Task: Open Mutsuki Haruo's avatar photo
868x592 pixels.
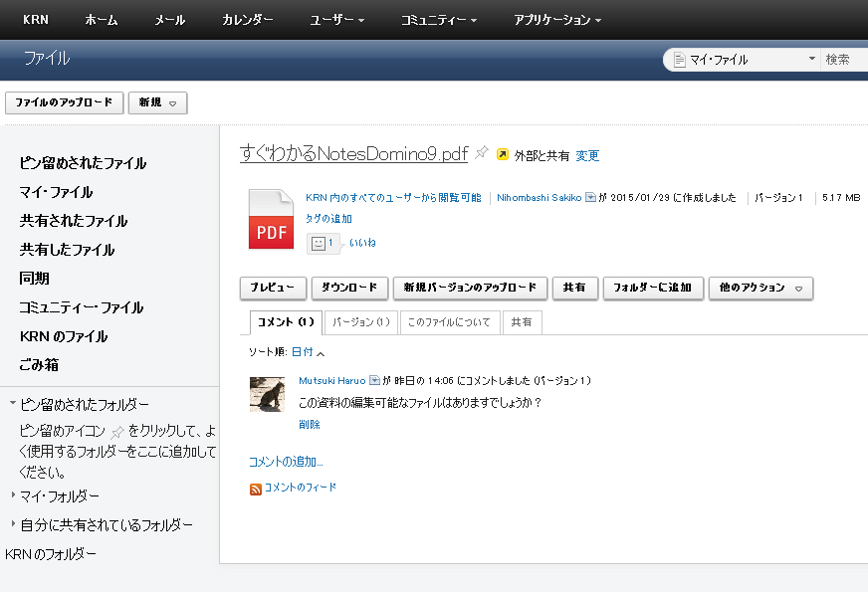Action: tap(267, 394)
